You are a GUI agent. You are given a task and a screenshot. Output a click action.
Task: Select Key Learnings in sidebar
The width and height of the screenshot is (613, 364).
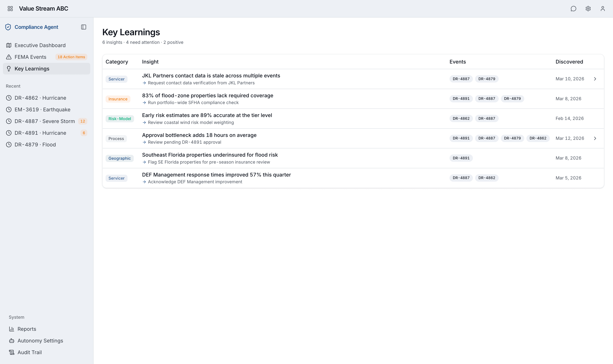point(46,69)
